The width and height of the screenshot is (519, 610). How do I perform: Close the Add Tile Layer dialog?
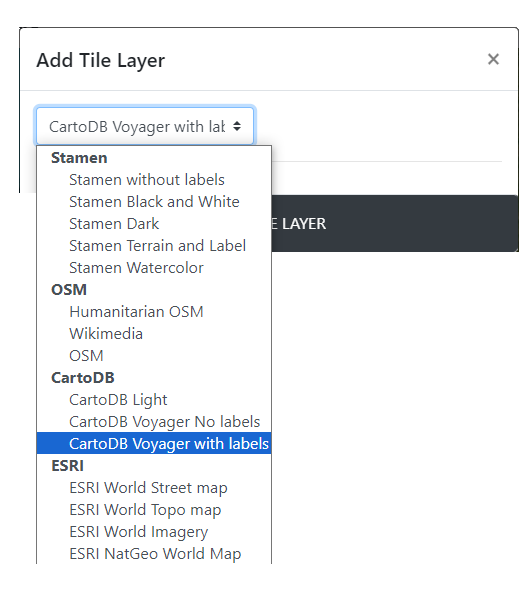click(493, 60)
